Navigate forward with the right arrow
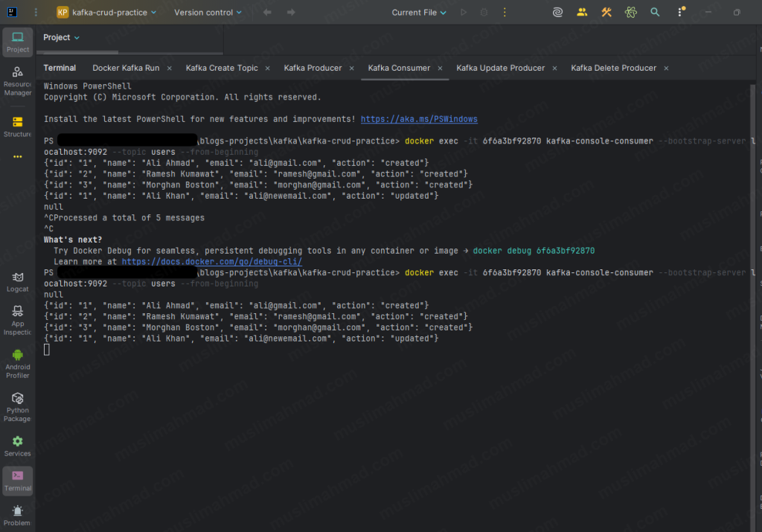This screenshot has width=762, height=532. pos(291,12)
